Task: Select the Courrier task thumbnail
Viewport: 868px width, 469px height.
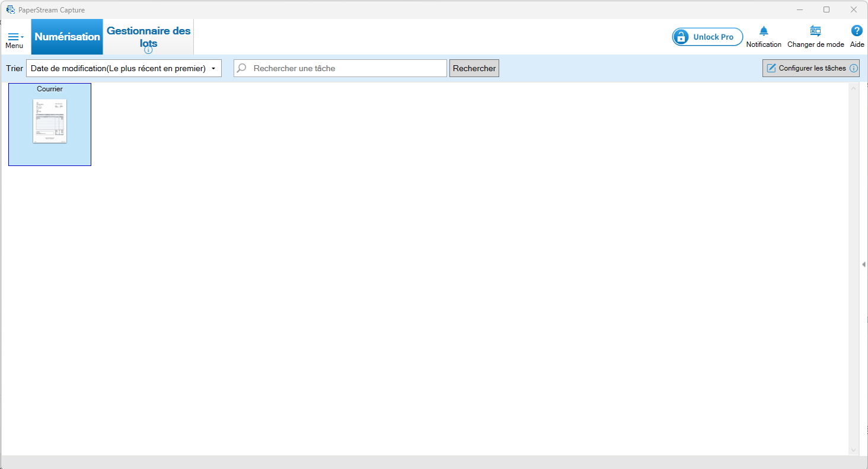Action: click(x=50, y=125)
